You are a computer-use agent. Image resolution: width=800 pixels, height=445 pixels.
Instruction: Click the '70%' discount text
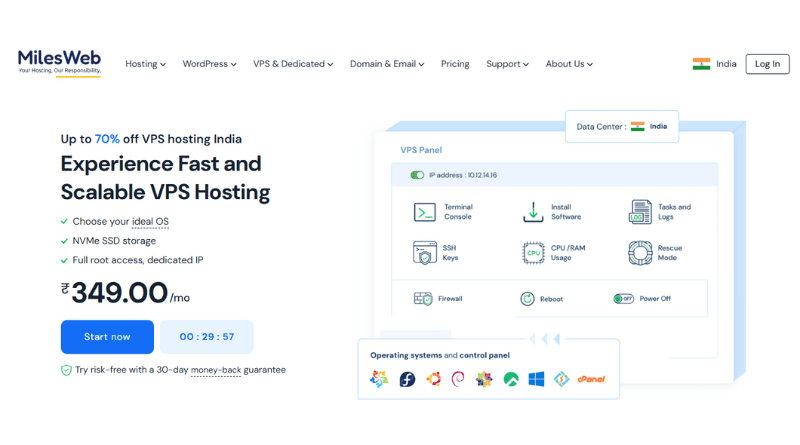click(x=107, y=139)
